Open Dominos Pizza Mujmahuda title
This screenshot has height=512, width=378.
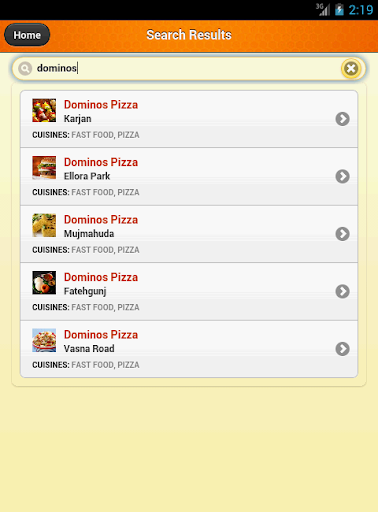click(x=101, y=220)
